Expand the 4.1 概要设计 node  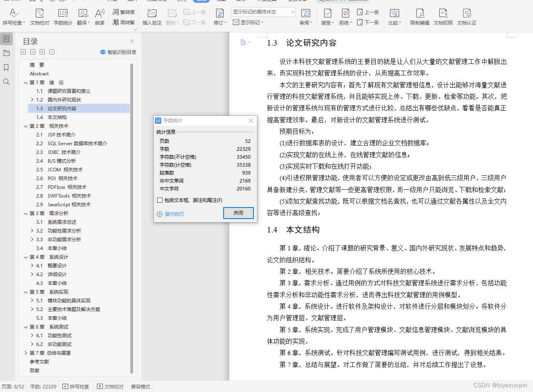tap(32, 266)
